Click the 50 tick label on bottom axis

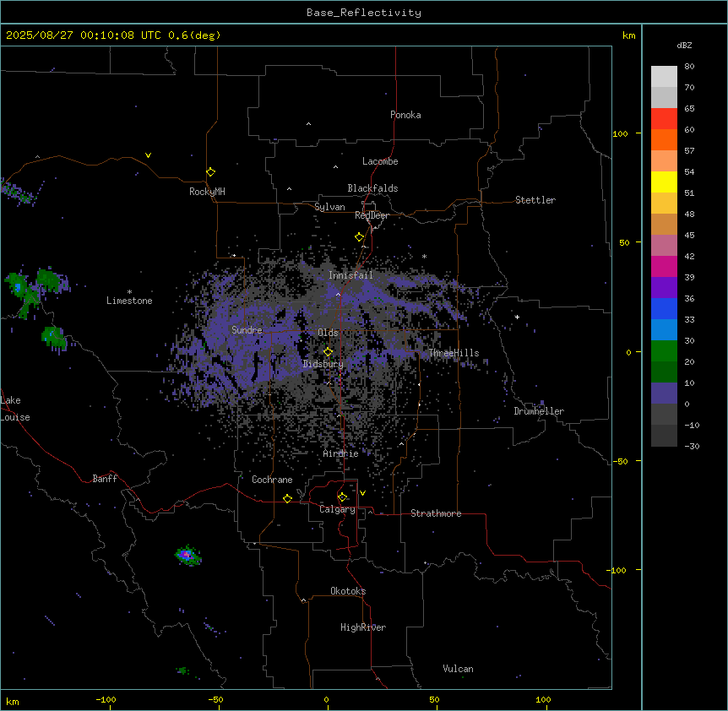pos(435,699)
